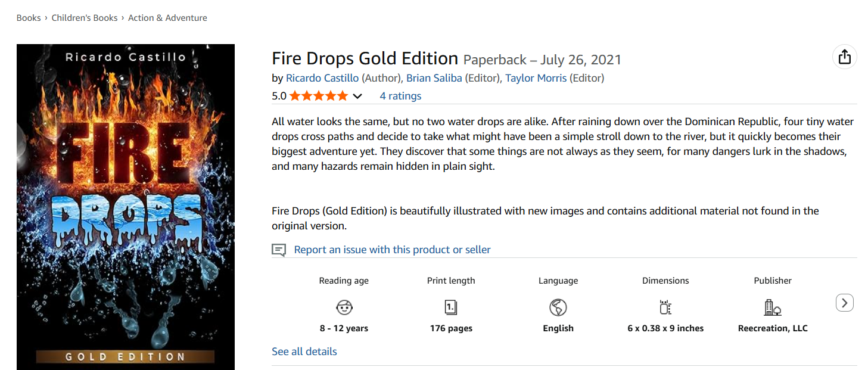The height and width of the screenshot is (370, 868).
Task: Click the publisher building icon
Action: [772, 307]
